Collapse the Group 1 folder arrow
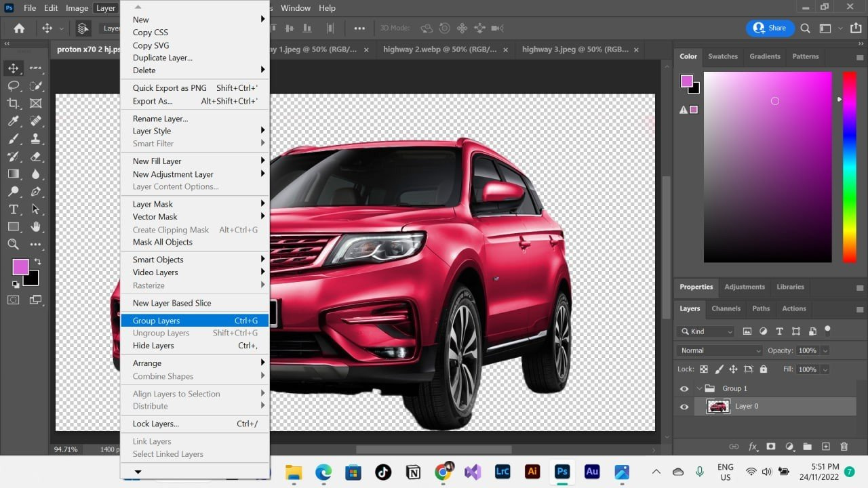Viewport: 868px width, 488px height. click(699, 388)
